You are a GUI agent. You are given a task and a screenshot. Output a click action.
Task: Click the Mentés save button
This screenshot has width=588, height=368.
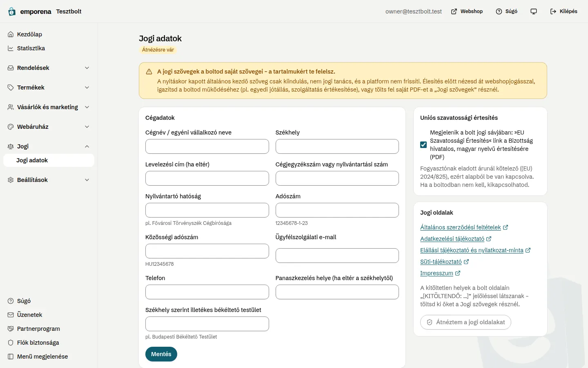point(161,354)
